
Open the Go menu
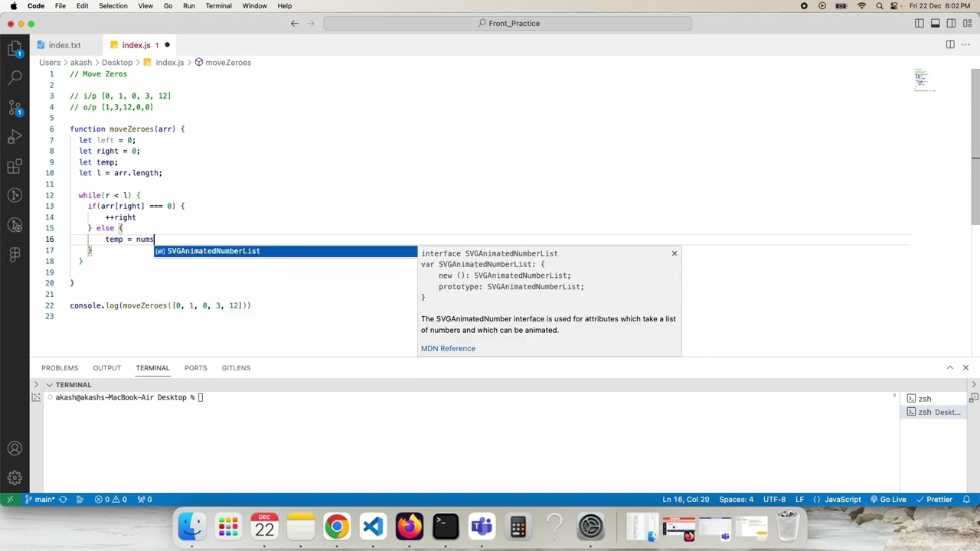tap(168, 6)
